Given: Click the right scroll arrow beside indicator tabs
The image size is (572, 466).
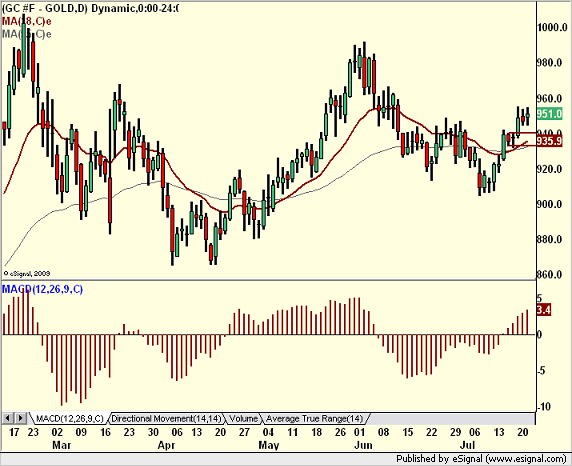Looking at the screenshot, I should (x=20, y=418).
